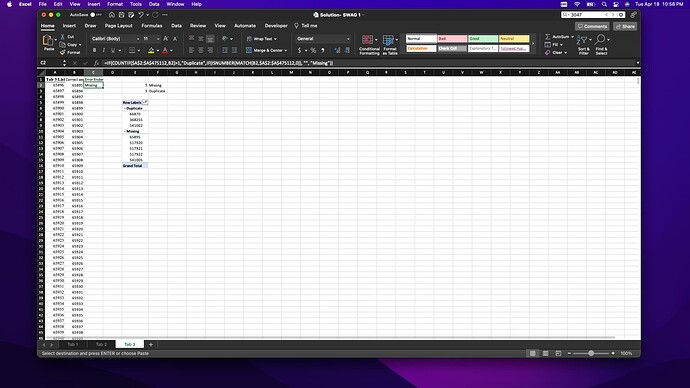The image size is (690, 388).
Task: Click the Save icon in the title bar
Action: [121, 15]
